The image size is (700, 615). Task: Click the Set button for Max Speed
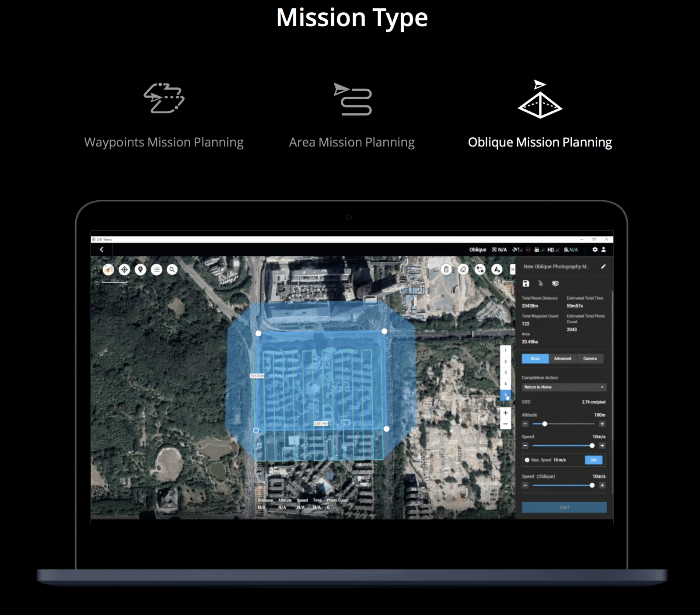594,460
